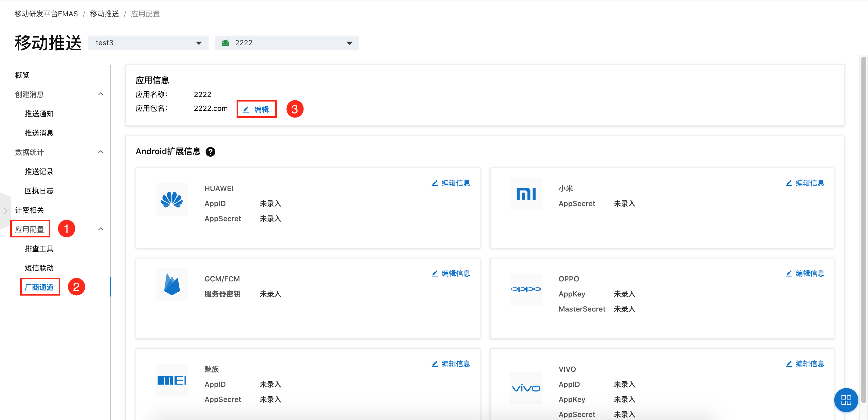Click the GCM/FCM Firebase logo icon
Screen dimensions: 868x420
[x=171, y=284]
